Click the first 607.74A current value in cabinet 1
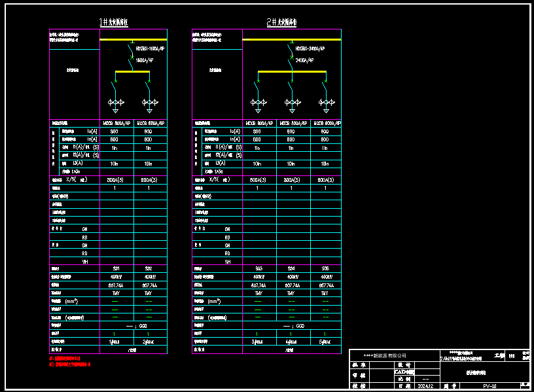The width and height of the screenshot is (534, 392). (116, 285)
